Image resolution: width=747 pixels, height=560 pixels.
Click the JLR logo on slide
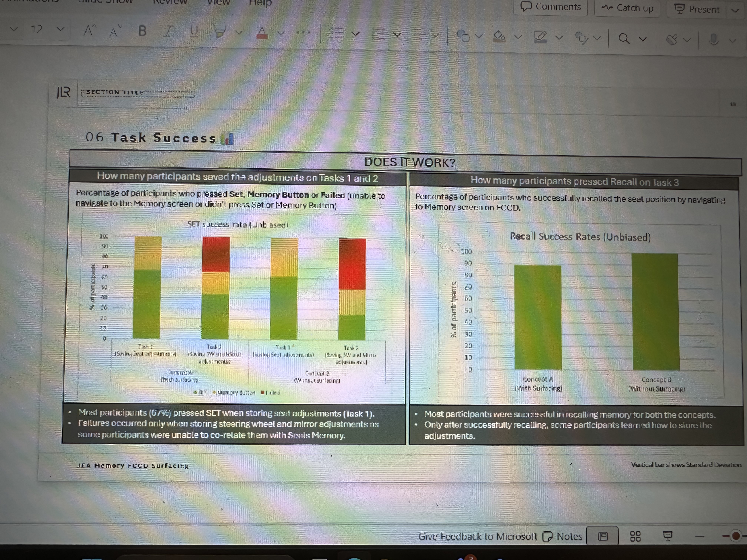[64, 92]
